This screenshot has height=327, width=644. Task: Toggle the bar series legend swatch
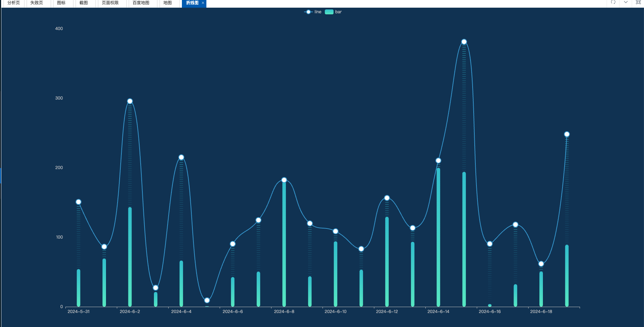click(x=329, y=12)
